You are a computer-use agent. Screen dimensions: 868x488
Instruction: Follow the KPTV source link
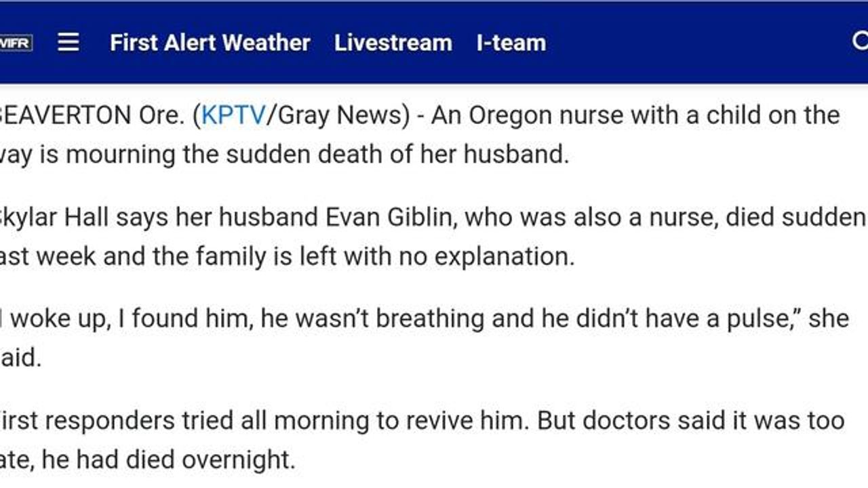[234, 115]
